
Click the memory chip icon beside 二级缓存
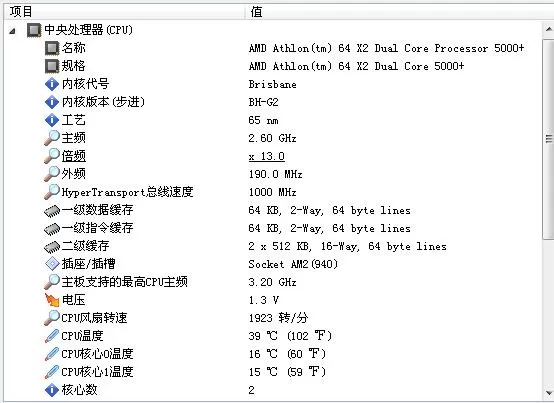tap(52, 247)
